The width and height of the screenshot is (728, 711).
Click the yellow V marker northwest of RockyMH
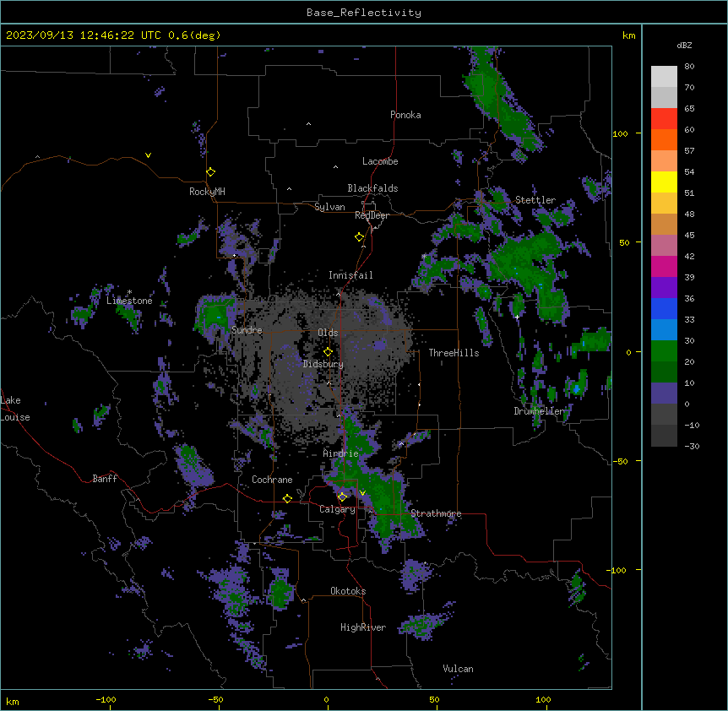coord(148,155)
